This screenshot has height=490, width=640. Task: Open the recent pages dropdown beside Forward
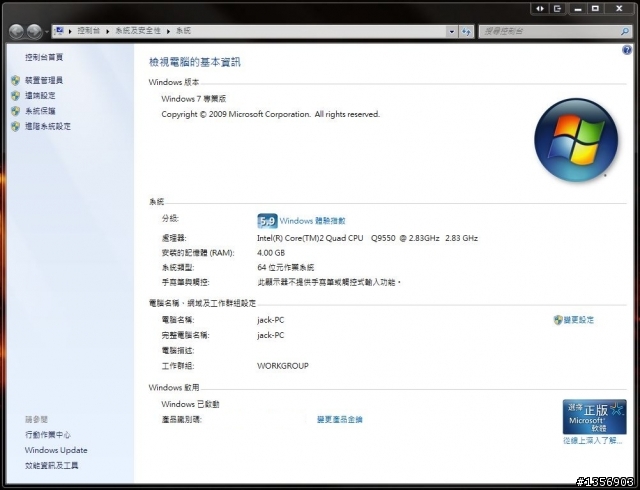(47, 31)
